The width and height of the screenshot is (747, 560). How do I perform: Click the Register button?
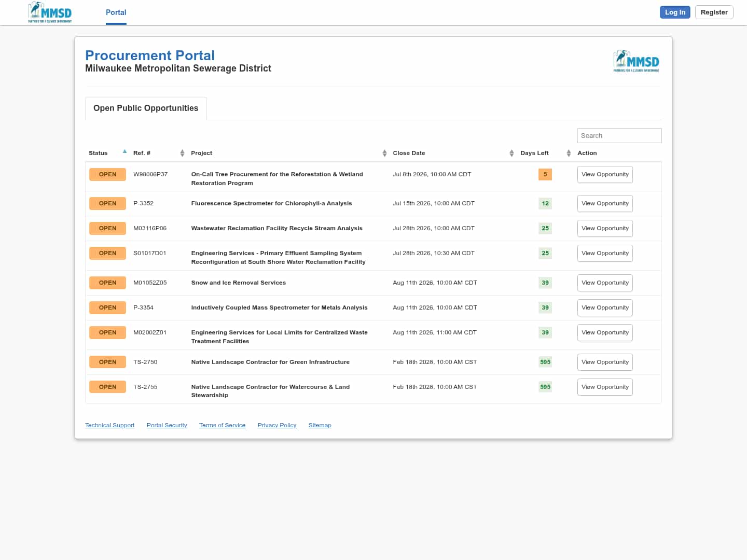714,12
